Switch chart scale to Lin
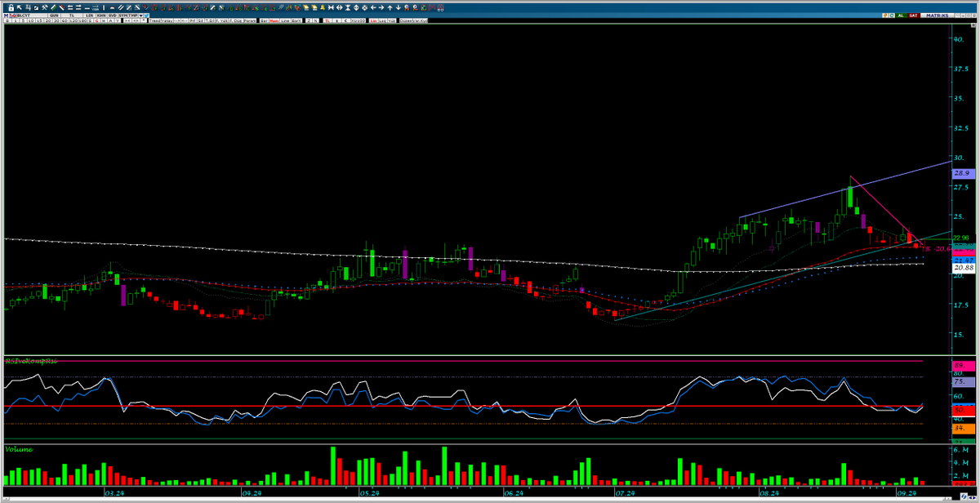The width and height of the screenshot is (980, 503). 373,20
